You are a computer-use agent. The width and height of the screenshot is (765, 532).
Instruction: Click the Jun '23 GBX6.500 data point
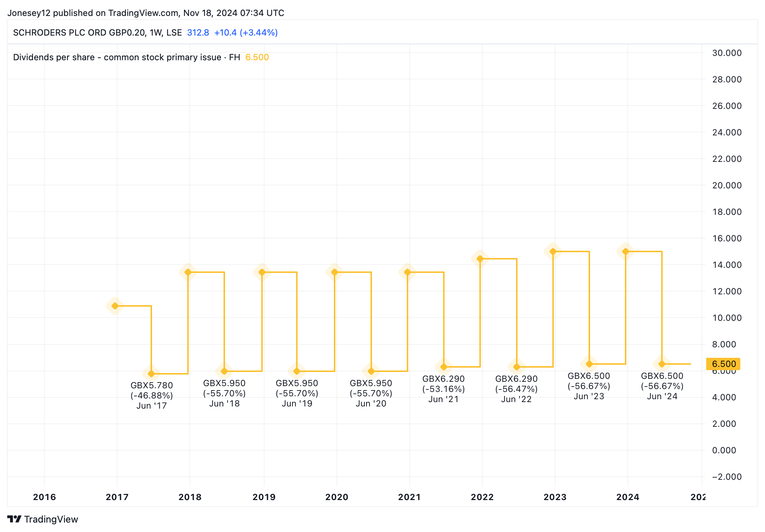589,364
